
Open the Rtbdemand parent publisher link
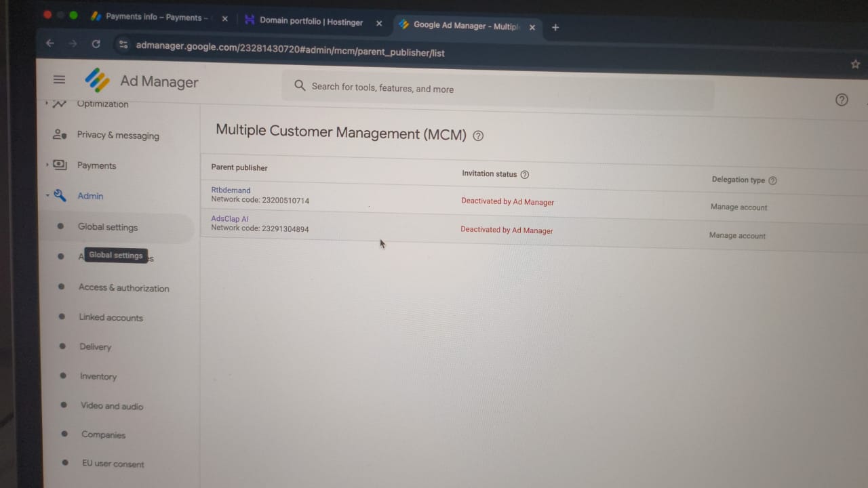click(231, 190)
